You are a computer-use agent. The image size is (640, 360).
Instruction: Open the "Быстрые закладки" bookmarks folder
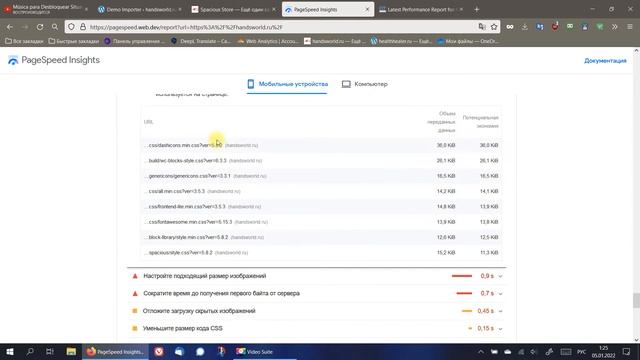pyautogui.click(x=73, y=41)
